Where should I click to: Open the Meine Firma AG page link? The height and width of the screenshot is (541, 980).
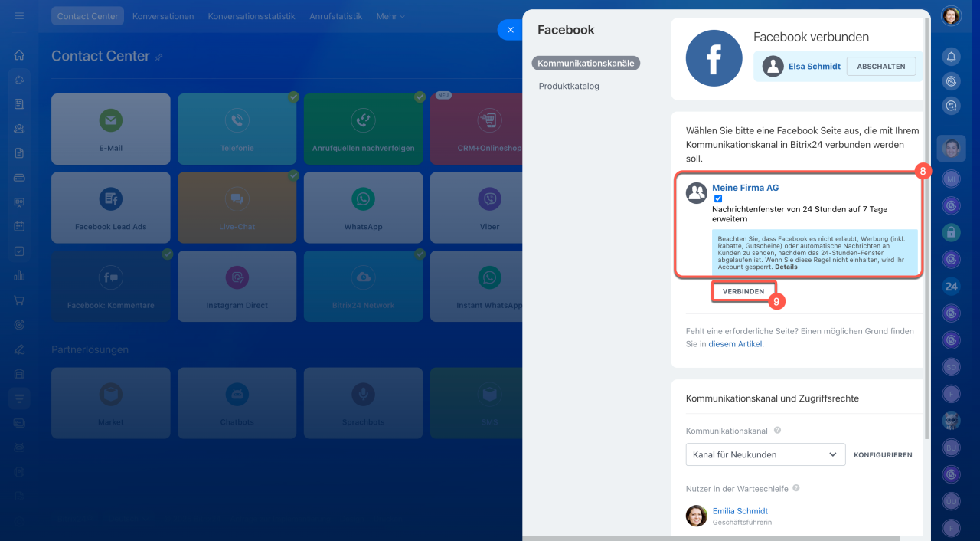coord(745,188)
